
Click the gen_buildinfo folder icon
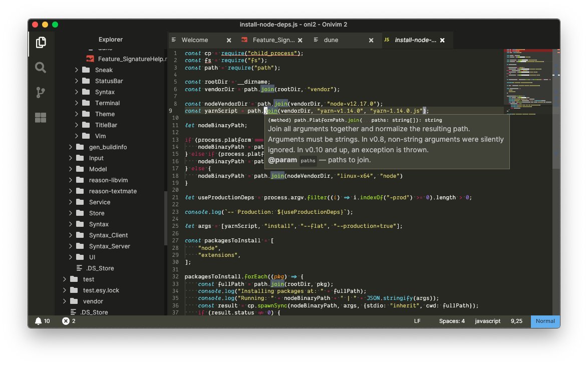click(x=80, y=147)
